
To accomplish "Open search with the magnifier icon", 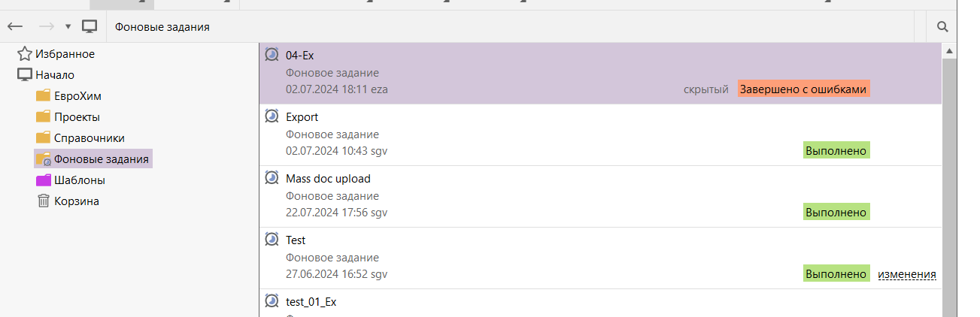I will tap(942, 27).
